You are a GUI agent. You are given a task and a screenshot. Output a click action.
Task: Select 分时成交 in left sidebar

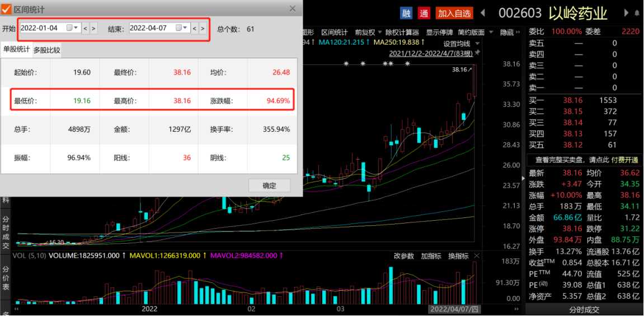[6, 231]
